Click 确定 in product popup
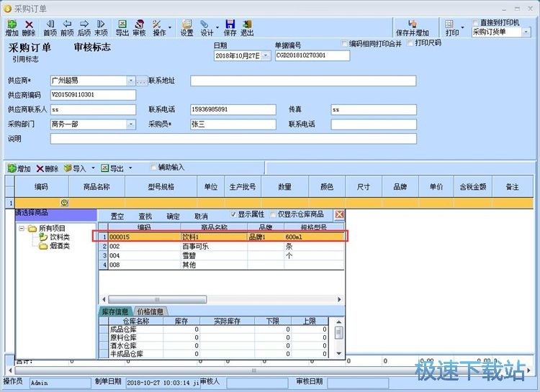The image size is (540, 392). 173,216
